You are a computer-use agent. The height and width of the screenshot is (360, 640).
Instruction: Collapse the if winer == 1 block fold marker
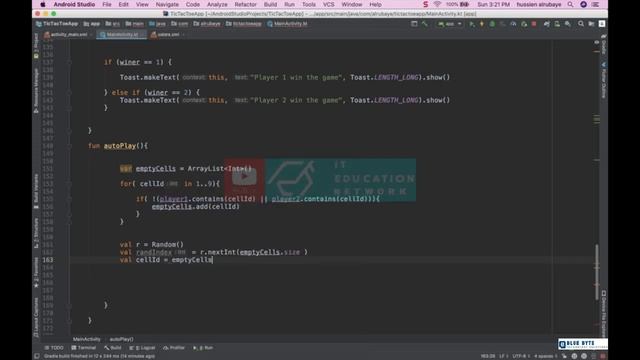click(69, 62)
